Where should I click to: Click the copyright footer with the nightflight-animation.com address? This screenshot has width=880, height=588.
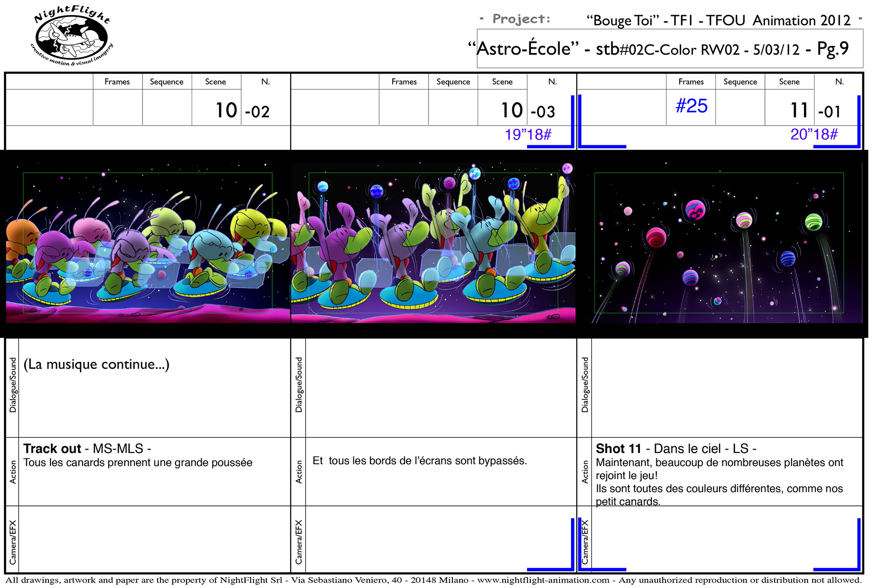434,580
